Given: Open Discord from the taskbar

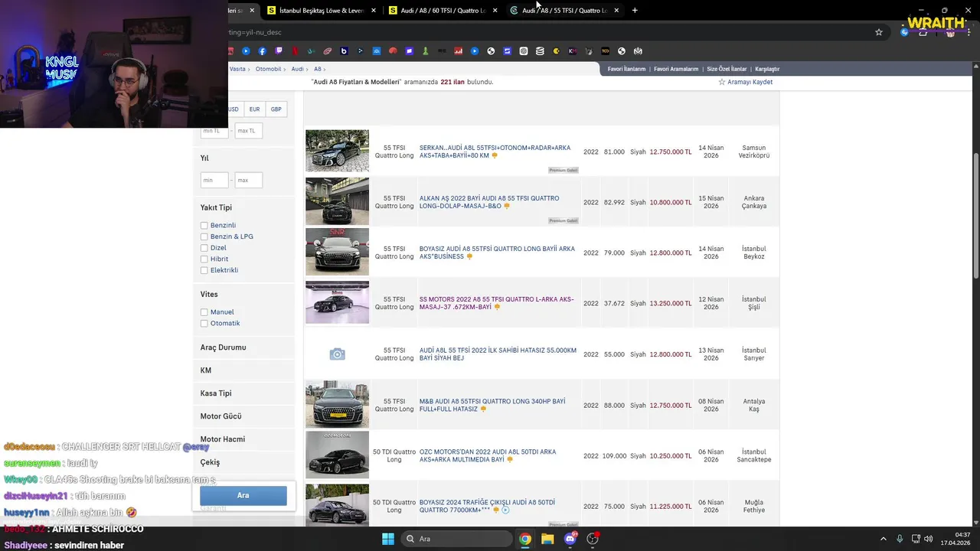Looking at the screenshot, I should [x=570, y=539].
